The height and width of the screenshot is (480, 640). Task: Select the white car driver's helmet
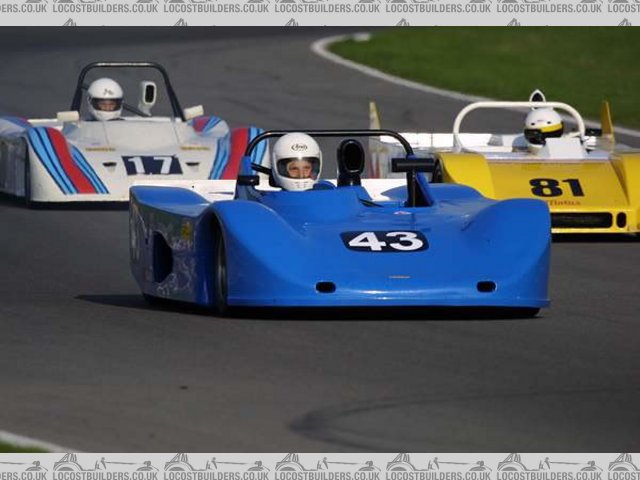[105, 98]
